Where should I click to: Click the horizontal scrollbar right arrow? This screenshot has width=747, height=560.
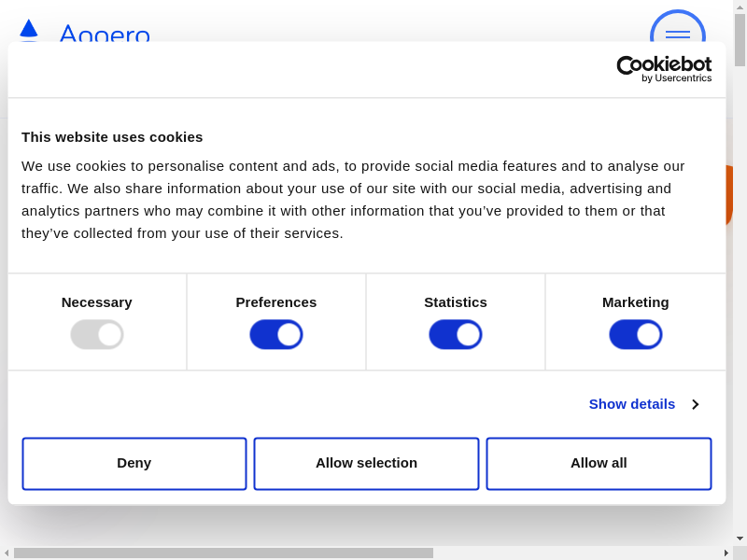[x=726, y=553]
